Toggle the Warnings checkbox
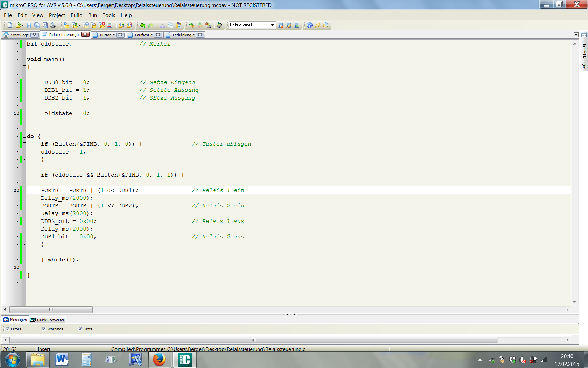 pyautogui.click(x=44, y=329)
